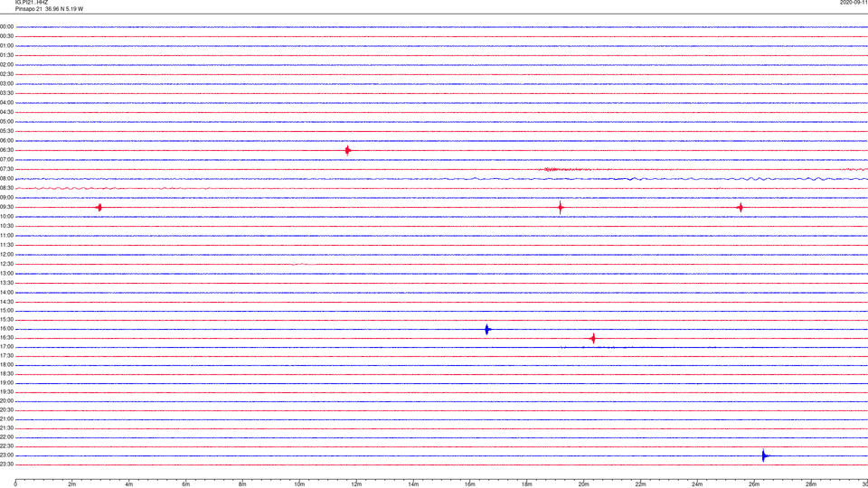Click the '6m' axis tick label

(x=186, y=484)
